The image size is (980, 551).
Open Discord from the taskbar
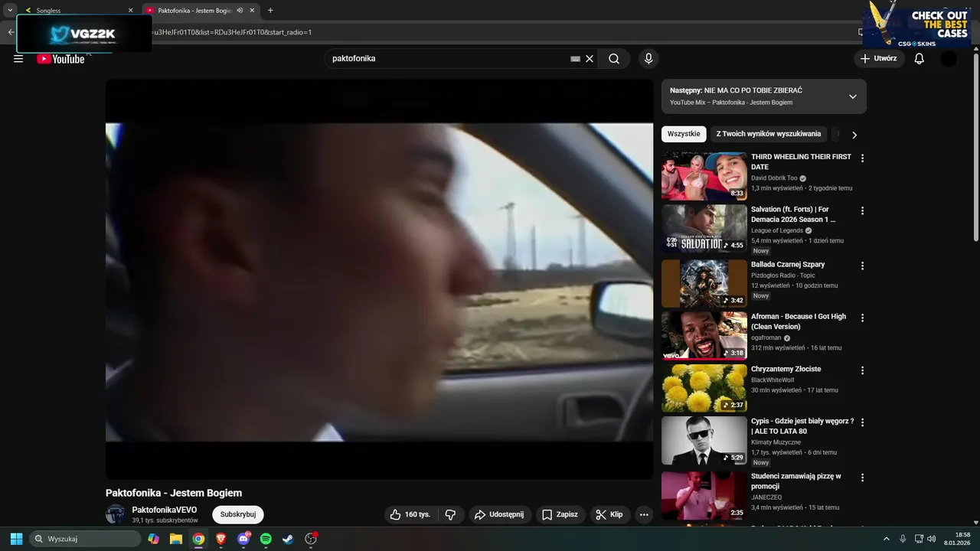243,539
